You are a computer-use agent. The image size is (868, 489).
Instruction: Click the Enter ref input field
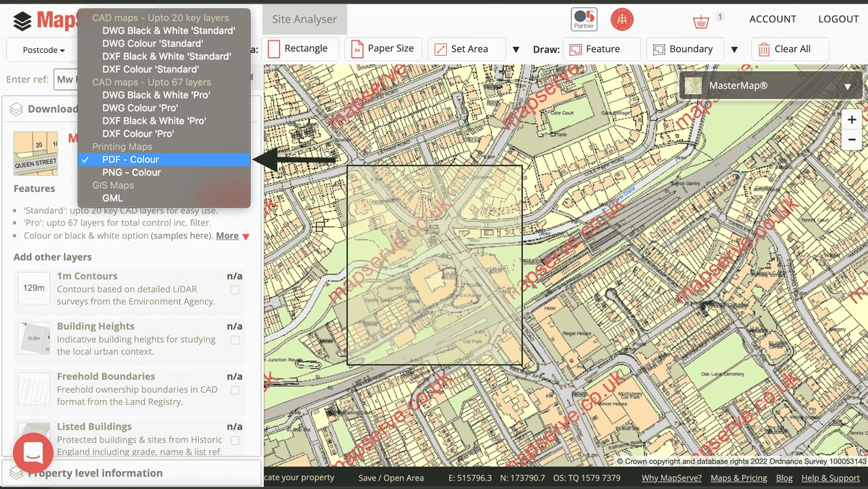coord(66,80)
